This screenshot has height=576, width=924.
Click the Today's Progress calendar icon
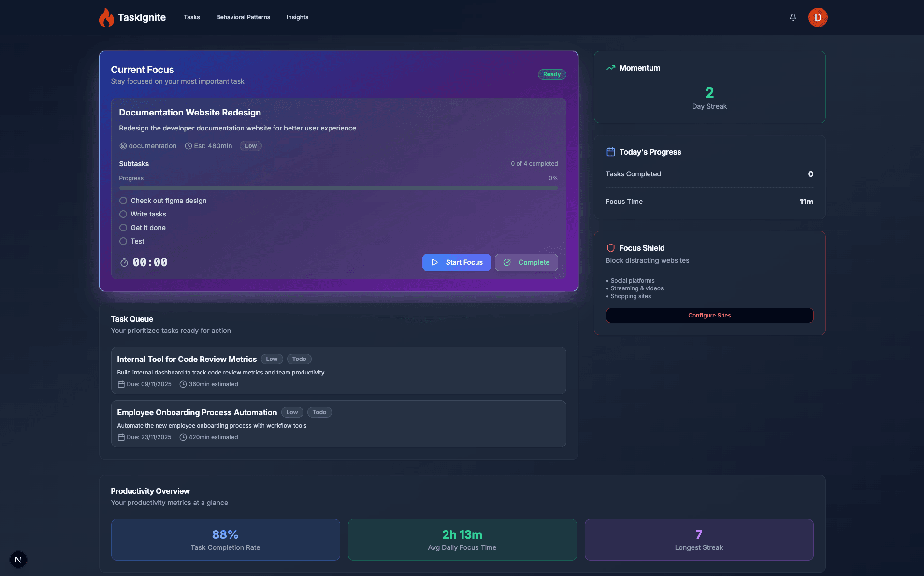tap(610, 152)
